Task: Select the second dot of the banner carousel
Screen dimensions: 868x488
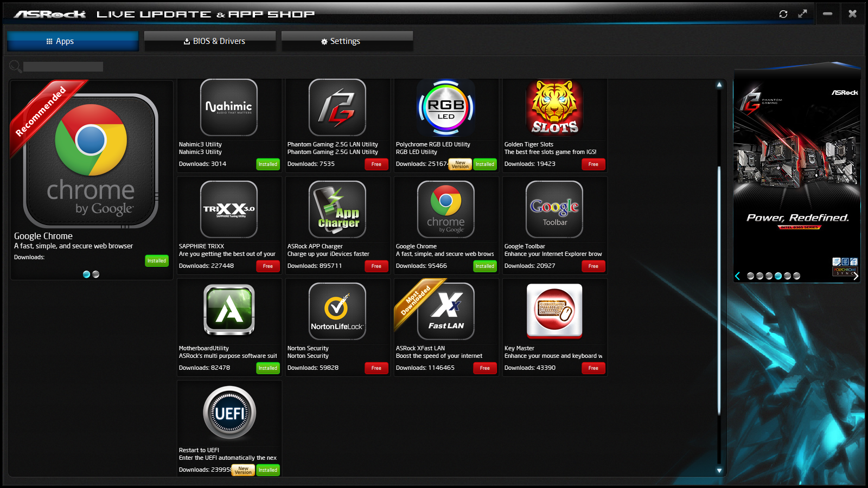Action: coord(759,276)
